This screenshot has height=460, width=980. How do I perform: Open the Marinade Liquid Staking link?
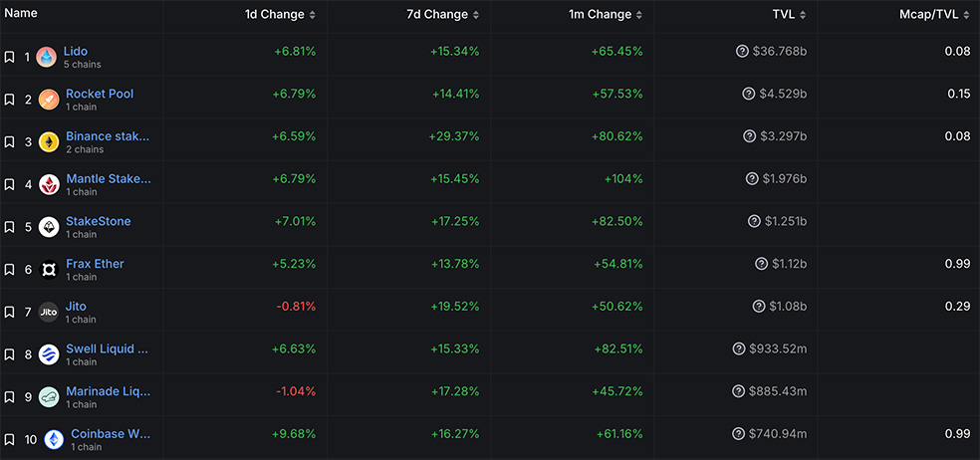109,392
